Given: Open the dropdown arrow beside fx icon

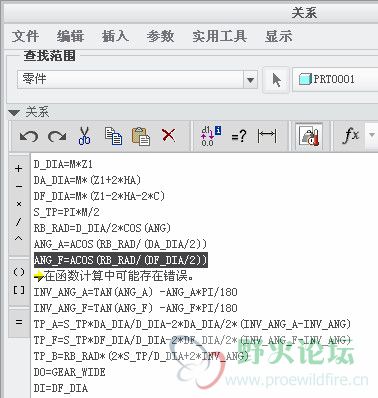Looking at the screenshot, I should point(371,135).
